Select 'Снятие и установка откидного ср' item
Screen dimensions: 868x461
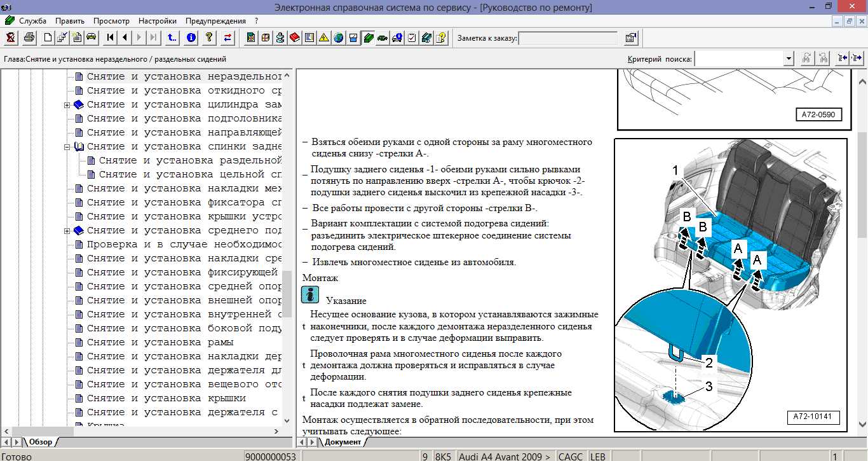(184, 91)
